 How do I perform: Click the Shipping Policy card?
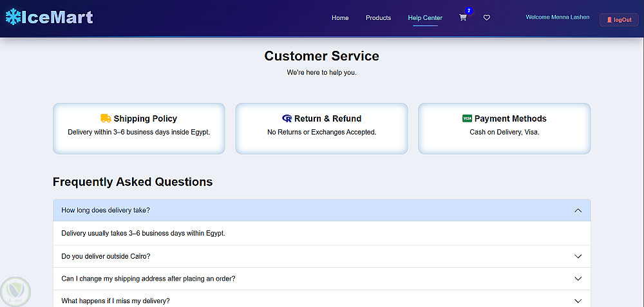[x=139, y=129]
